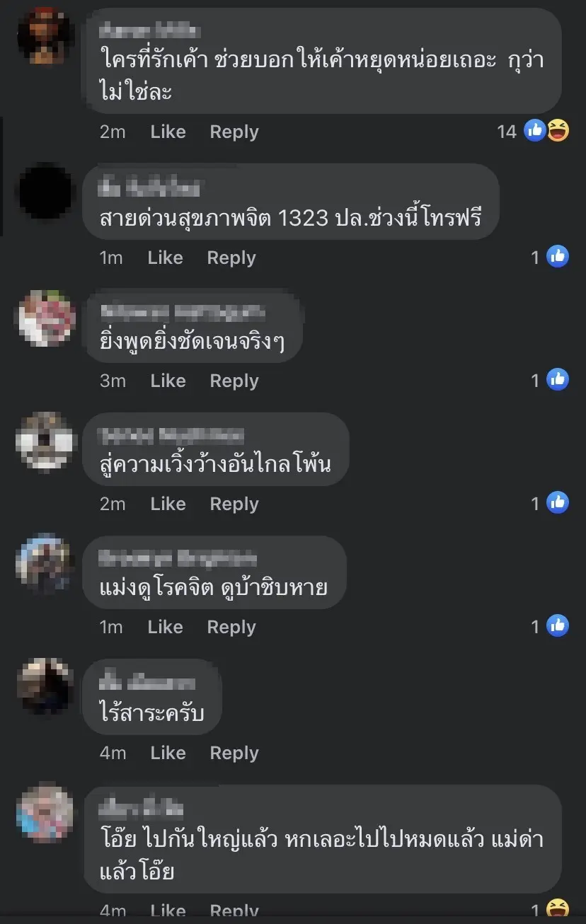The width and height of the screenshot is (586, 924).
Task: Like the ไร้สาระครับ comment
Action: pyautogui.click(x=168, y=753)
